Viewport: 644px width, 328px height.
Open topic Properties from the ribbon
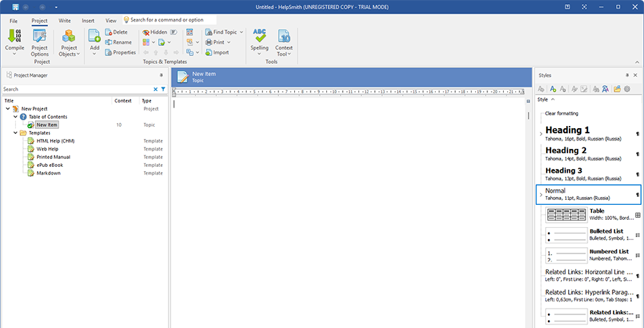[x=120, y=52]
